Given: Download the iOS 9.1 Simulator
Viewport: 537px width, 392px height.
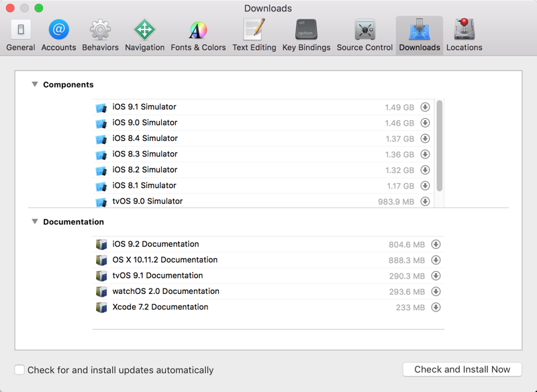Looking at the screenshot, I should (425, 107).
